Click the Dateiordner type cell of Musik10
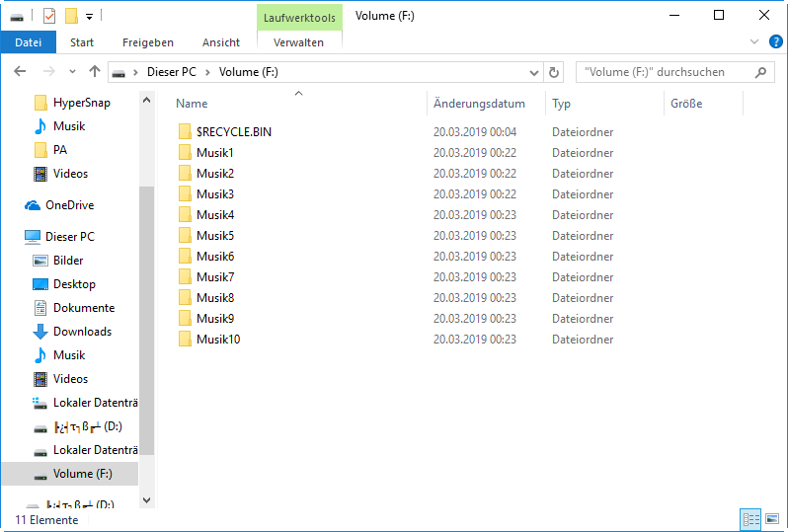Image resolution: width=788 pixels, height=532 pixels. pyautogui.click(x=583, y=340)
